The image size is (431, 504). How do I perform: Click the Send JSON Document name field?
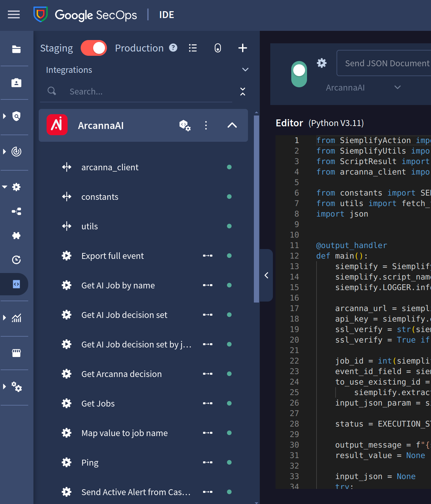point(384,63)
